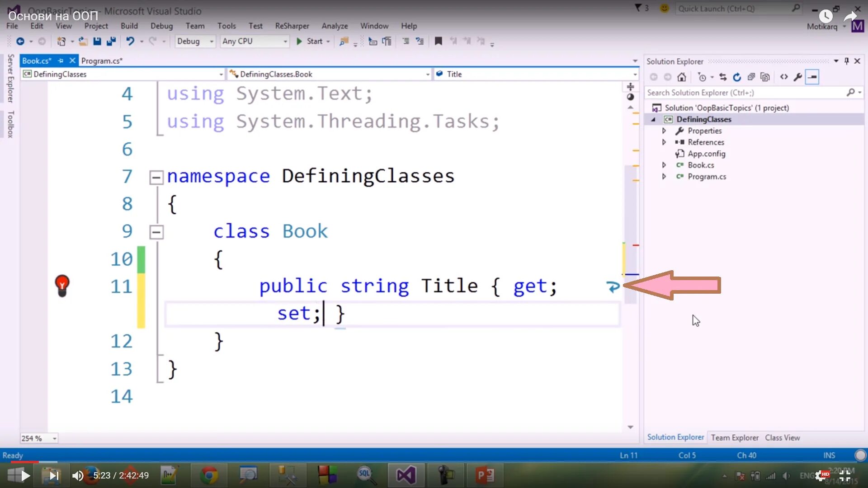Switch to the Team Explorer tab
The width and height of the screenshot is (868, 488).
tap(735, 437)
